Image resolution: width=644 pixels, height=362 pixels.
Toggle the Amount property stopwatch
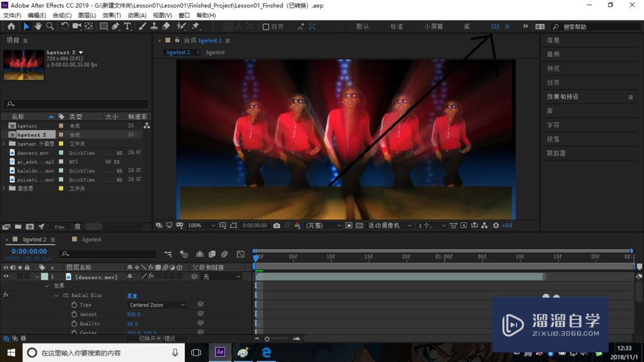click(74, 314)
